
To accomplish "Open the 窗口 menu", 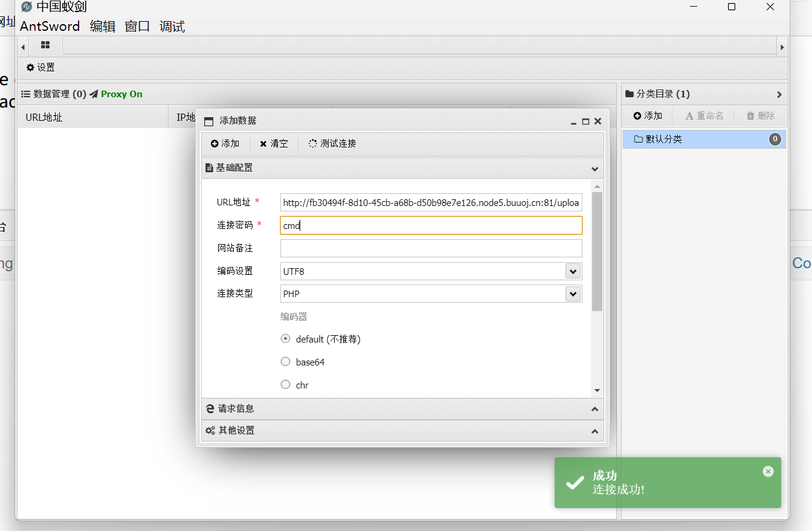I will [x=137, y=27].
